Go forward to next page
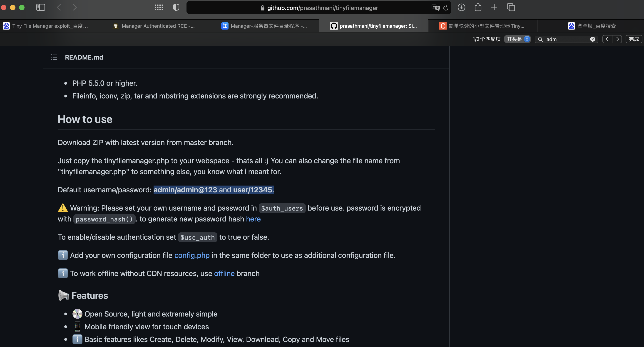The height and width of the screenshot is (347, 644). 75,8
